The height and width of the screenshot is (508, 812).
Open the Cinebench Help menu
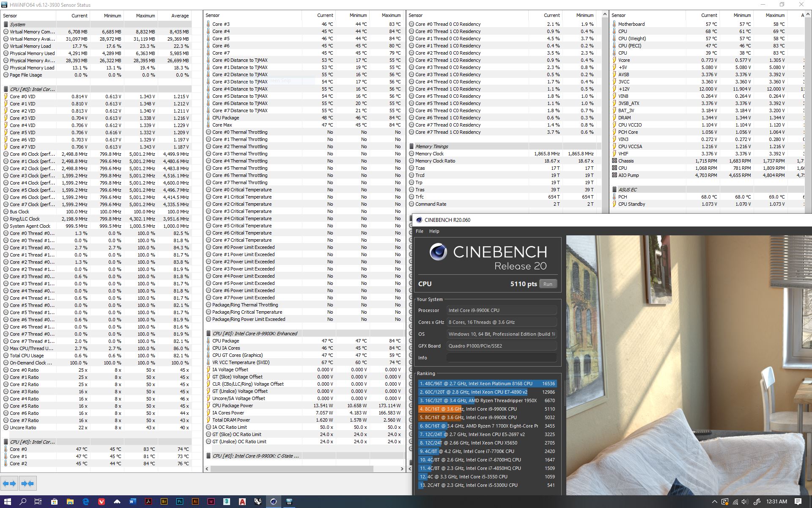point(434,231)
